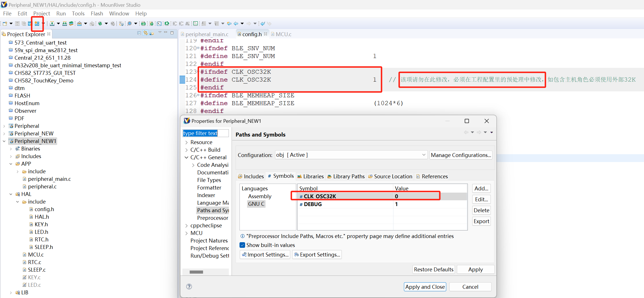Click the green stacked layers toolbar icon
This screenshot has height=298, width=644.
point(71,24)
